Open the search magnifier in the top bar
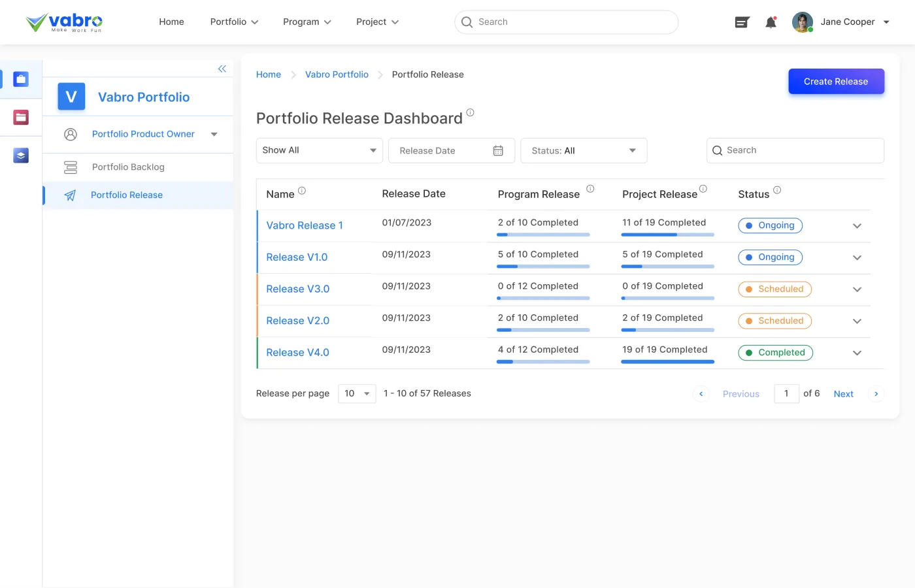Image resolution: width=915 pixels, height=588 pixels. [x=467, y=22]
